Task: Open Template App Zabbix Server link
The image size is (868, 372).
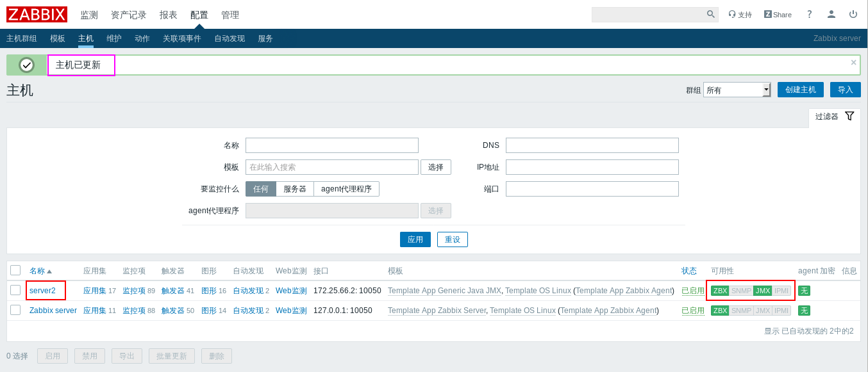Action: click(437, 311)
